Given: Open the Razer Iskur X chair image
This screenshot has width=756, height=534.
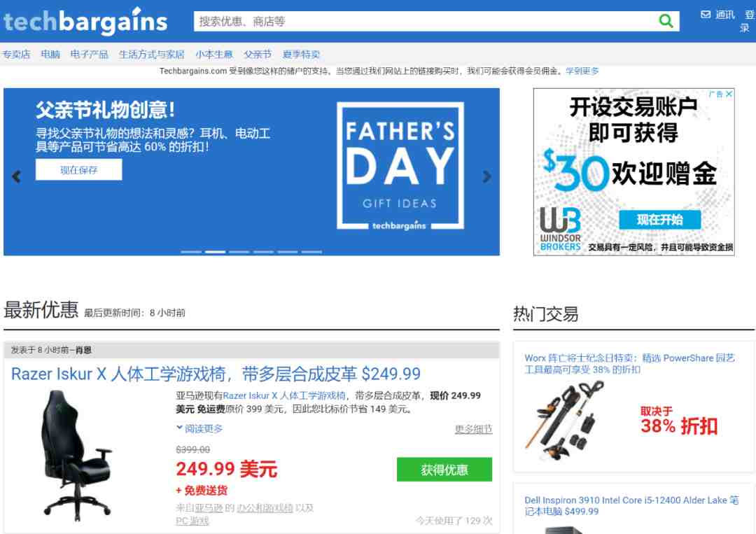Looking at the screenshot, I should pos(78,456).
